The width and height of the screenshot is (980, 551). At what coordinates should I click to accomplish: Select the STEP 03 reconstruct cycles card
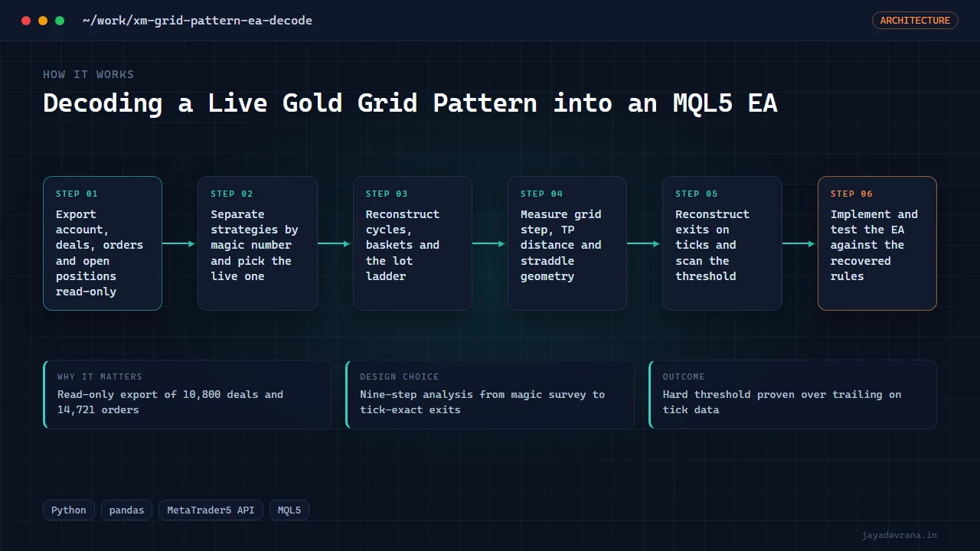point(413,243)
